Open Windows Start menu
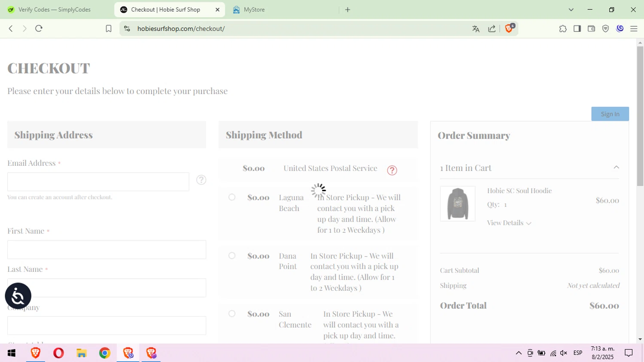 click(x=12, y=353)
